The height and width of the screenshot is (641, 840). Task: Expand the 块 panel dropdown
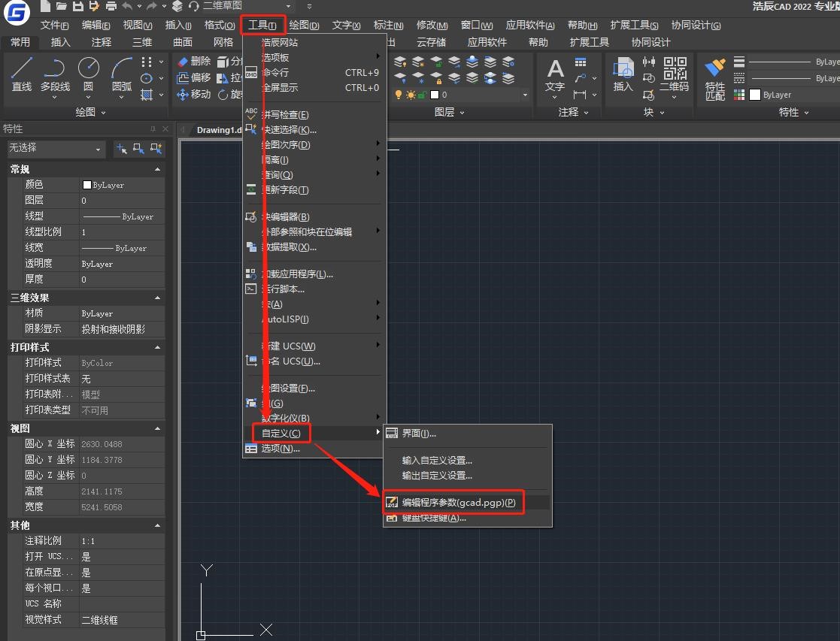click(x=654, y=112)
